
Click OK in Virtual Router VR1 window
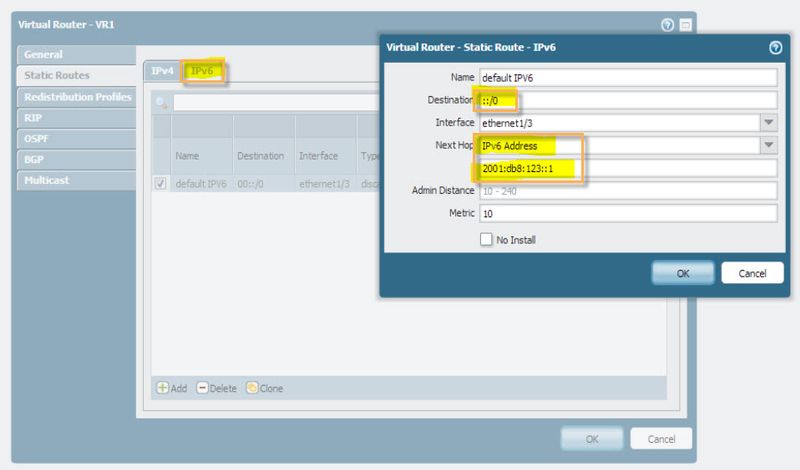(592, 439)
